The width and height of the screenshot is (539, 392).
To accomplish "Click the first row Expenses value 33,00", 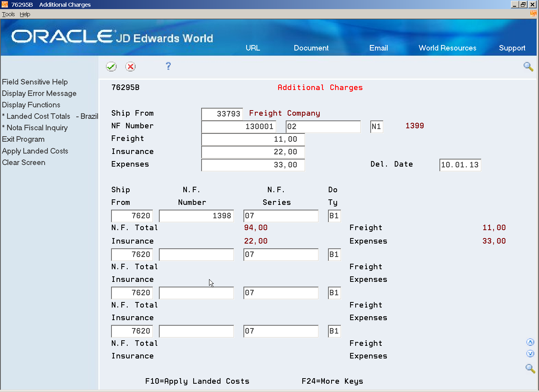I will coord(494,241).
